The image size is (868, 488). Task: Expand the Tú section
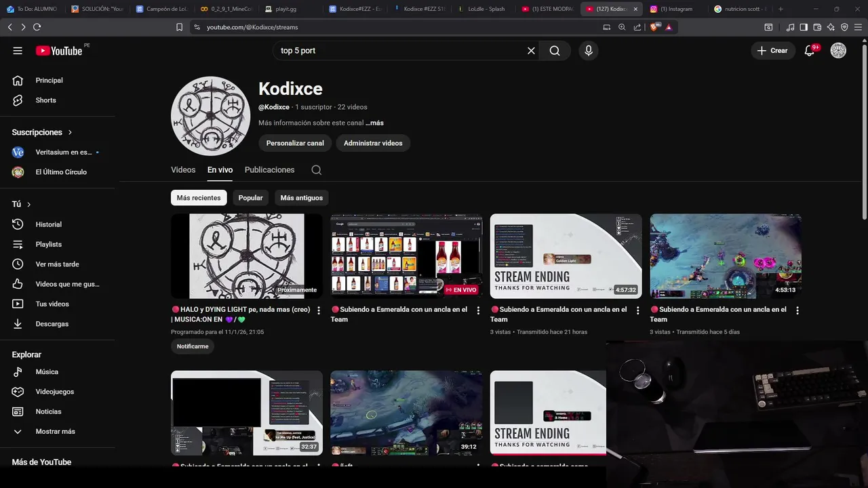pyautogui.click(x=22, y=204)
